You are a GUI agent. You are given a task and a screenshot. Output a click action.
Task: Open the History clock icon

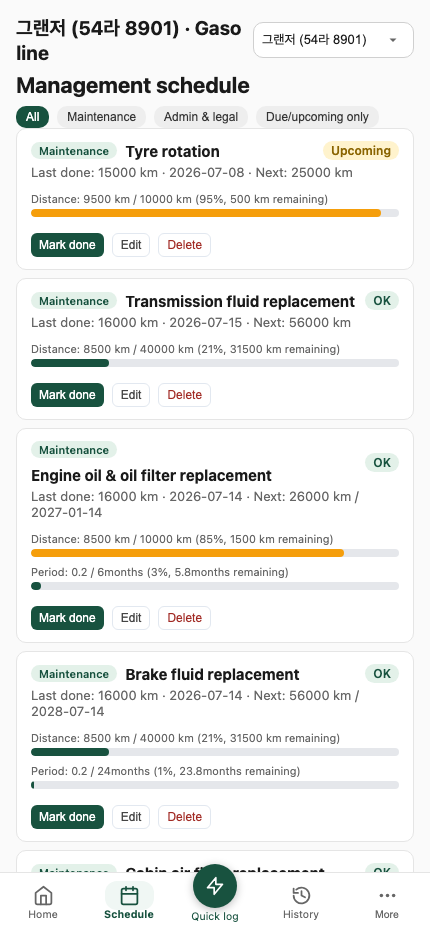pos(301,895)
